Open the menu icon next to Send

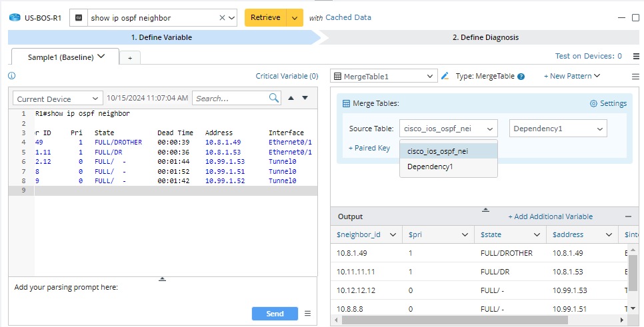coord(307,314)
